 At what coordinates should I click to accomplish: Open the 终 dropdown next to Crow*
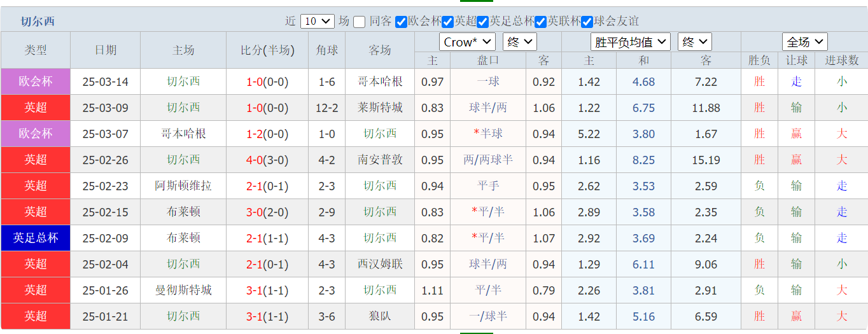point(520,42)
